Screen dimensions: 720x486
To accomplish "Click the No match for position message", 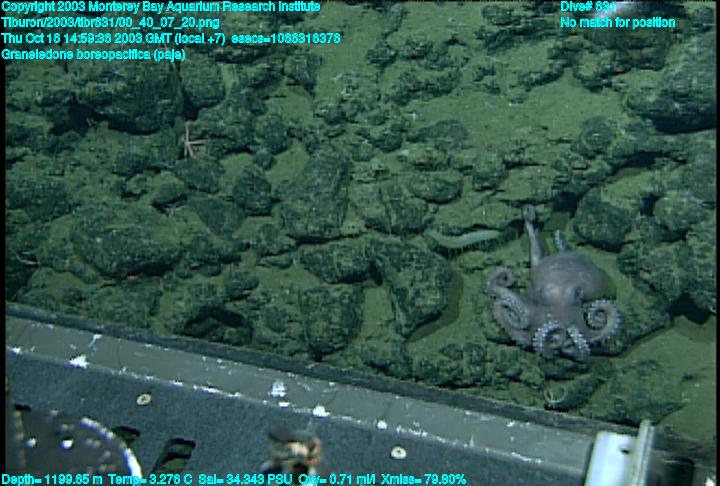I will (617, 22).
